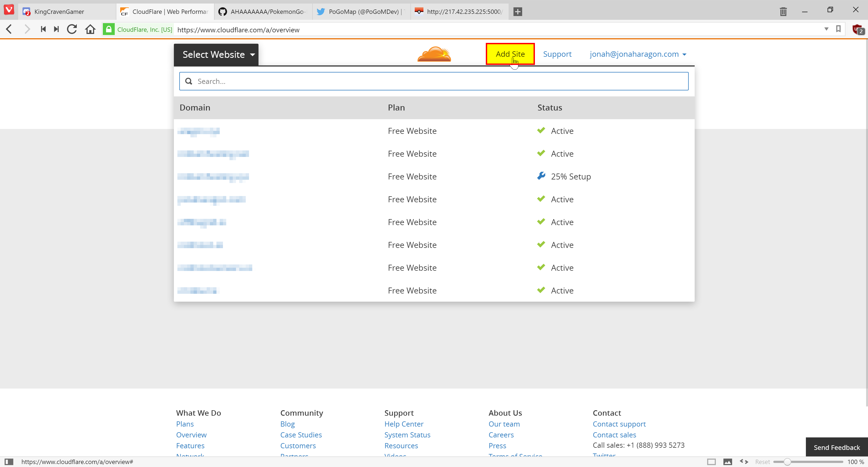This screenshot has height=467, width=868.
Task: Toggle the page actions code icon
Action: (744, 462)
